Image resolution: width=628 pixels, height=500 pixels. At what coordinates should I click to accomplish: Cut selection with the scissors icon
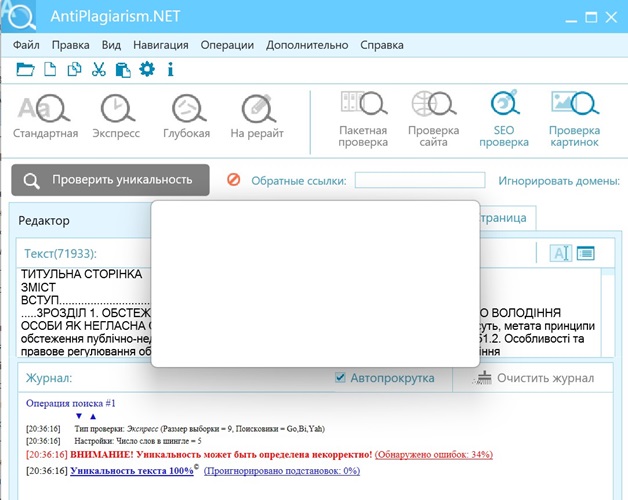point(99,69)
